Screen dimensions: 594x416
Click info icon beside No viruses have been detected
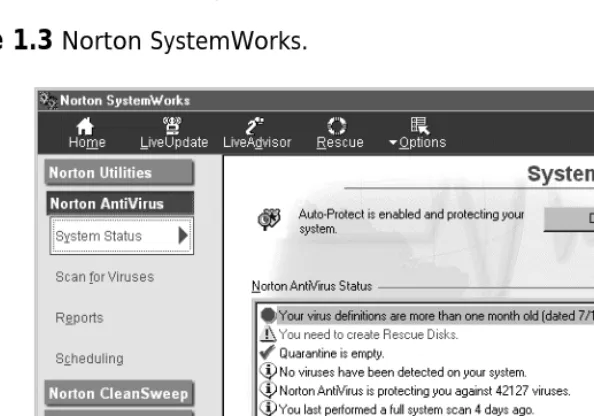click(x=268, y=371)
